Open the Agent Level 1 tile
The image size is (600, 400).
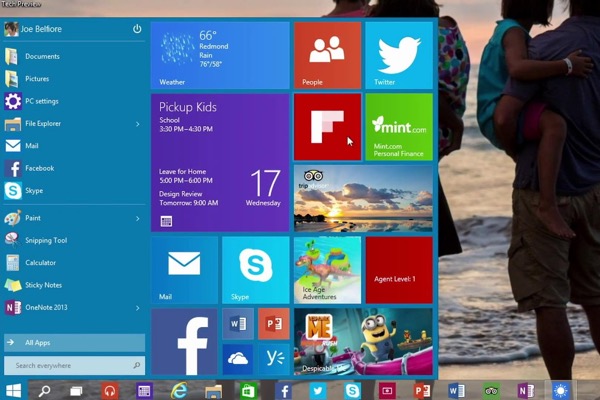[x=399, y=270]
